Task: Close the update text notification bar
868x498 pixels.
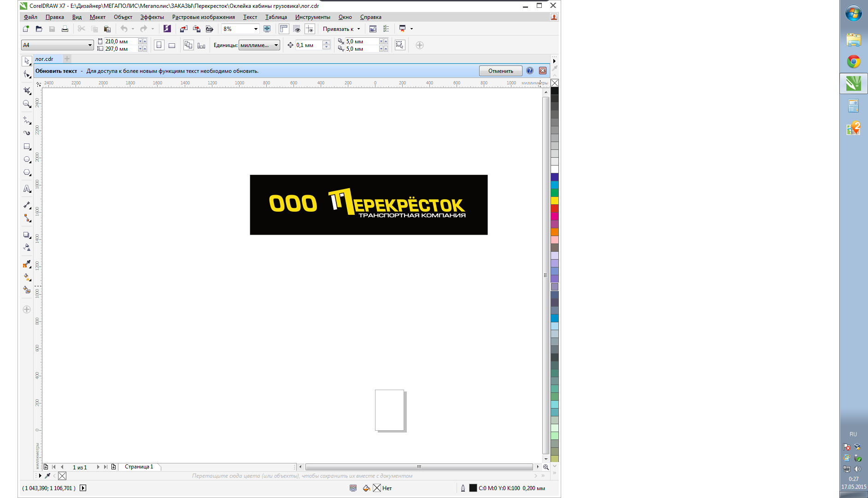Action: point(543,71)
